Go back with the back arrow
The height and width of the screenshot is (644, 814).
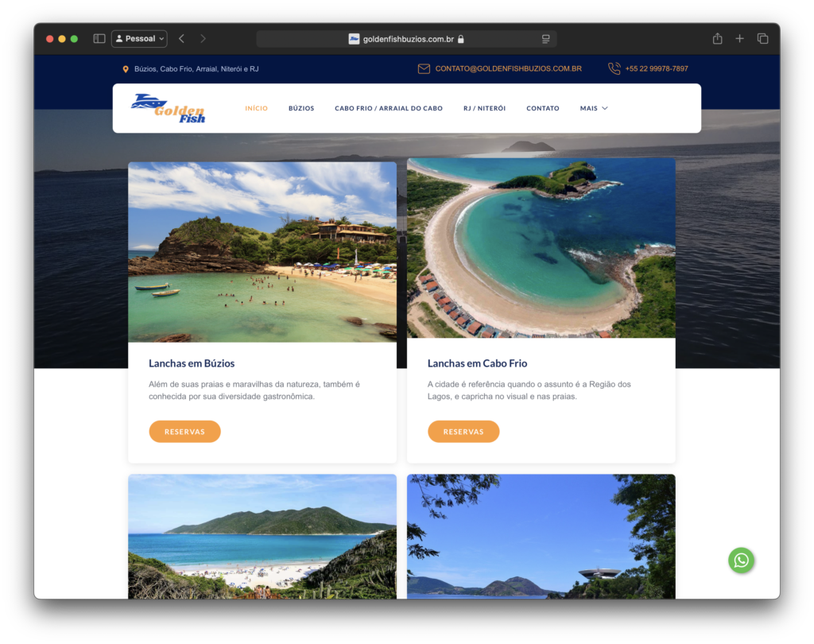pyautogui.click(x=182, y=38)
